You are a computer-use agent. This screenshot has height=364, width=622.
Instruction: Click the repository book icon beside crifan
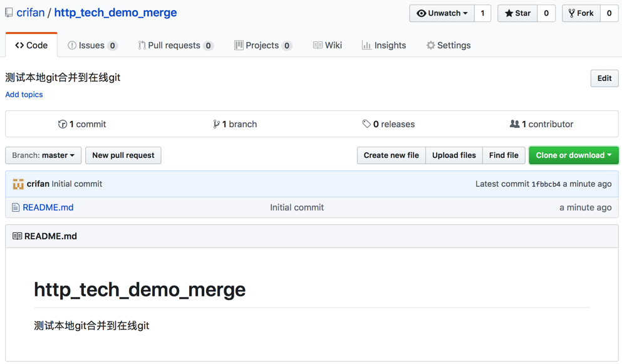coord(9,13)
